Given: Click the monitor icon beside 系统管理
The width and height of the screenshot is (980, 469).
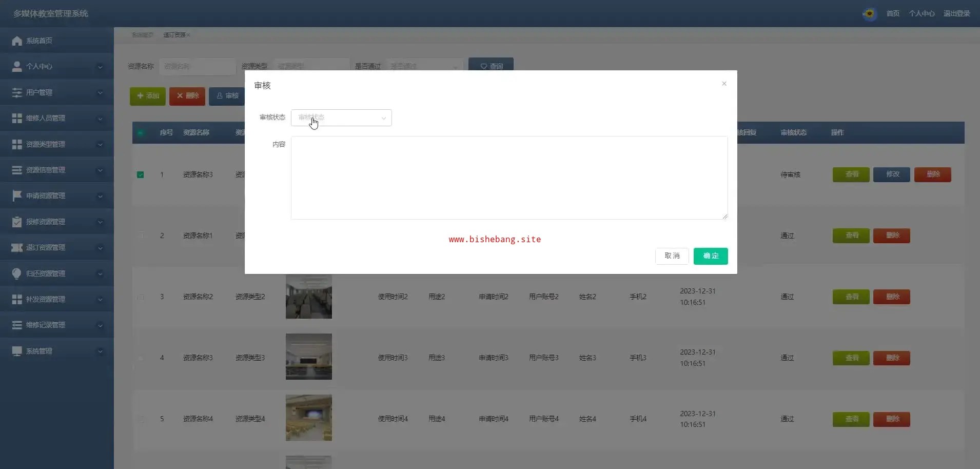Looking at the screenshot, I should click(17, 351).
